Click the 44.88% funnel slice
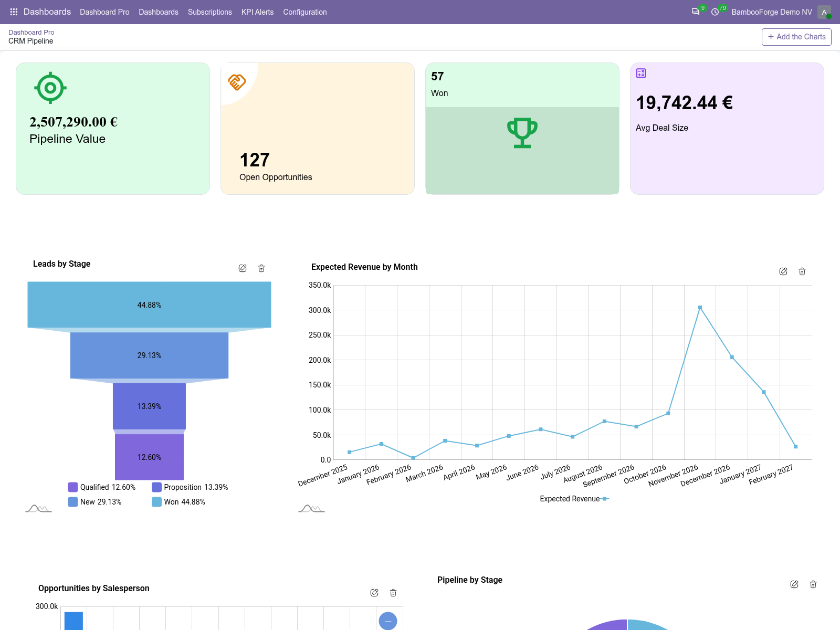The width and height of the screenshot is (840, 630). 149,304
